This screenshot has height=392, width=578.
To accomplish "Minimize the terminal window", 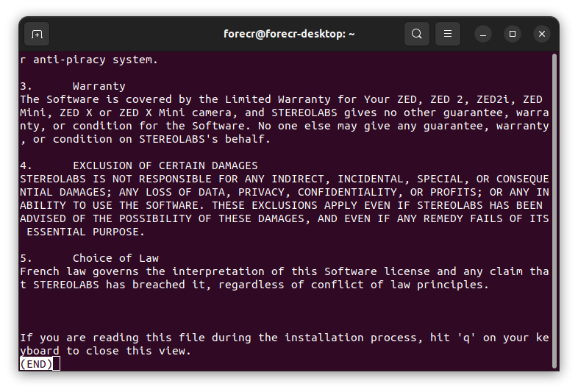I will tap(483, 34).
